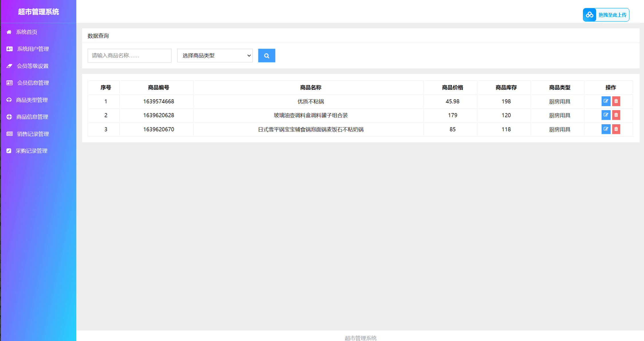Click the 超市管理系统 sidebar title
The width and height of the screenshot is (644, 341).
point(38,12)
